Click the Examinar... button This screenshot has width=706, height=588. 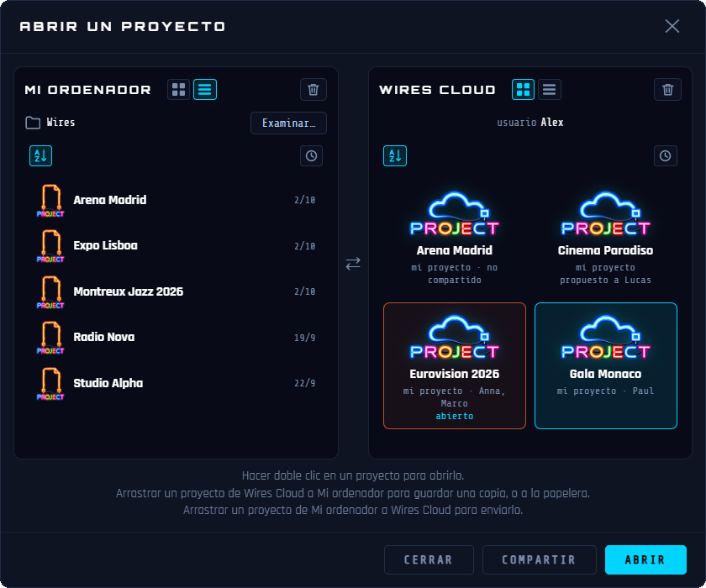click(x=288, y=123)
